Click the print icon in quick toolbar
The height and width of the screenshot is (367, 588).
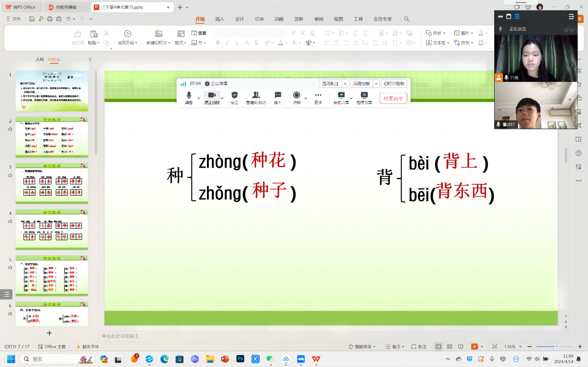tap(50, 19)
